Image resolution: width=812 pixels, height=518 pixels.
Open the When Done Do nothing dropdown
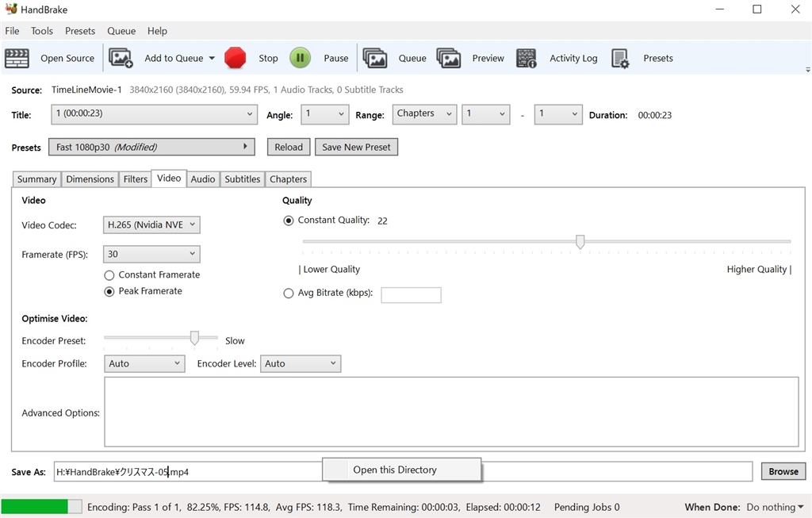[775, 507]
